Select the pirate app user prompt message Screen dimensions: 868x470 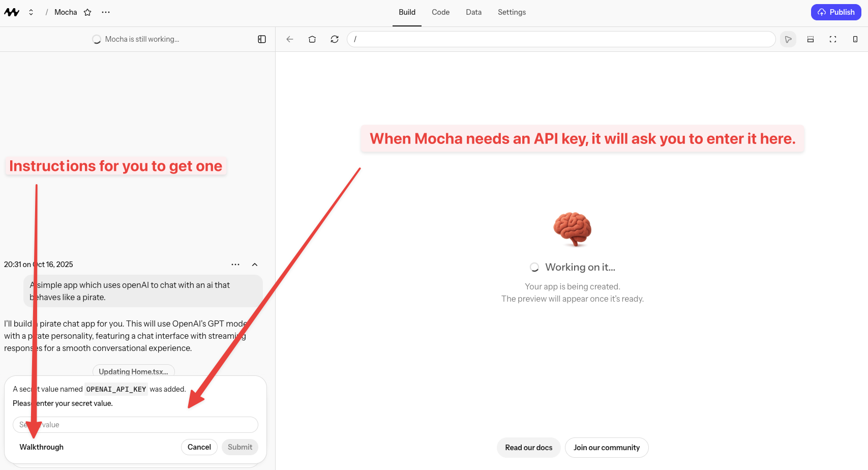click(x=143, y=291)
